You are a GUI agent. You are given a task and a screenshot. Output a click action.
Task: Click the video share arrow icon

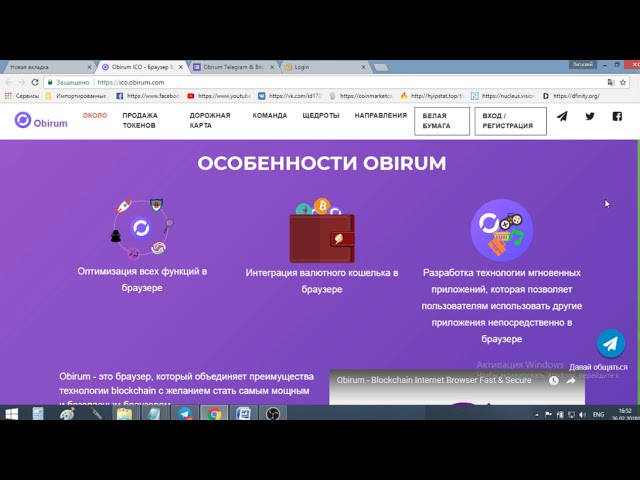[x=571, y=380]
